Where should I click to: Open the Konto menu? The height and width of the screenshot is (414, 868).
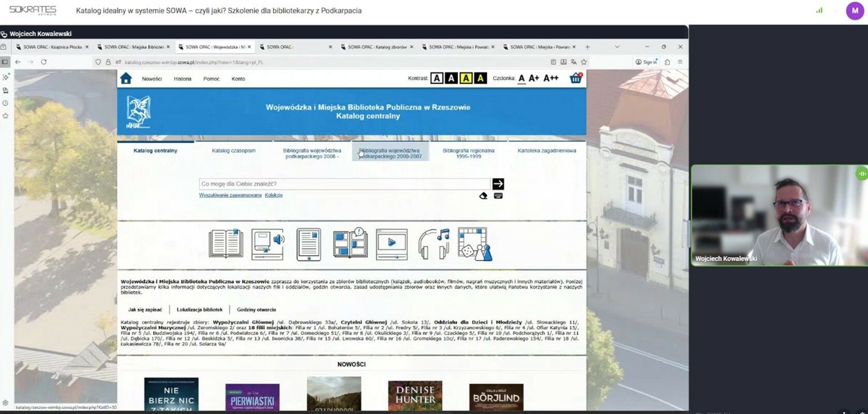pyautogui.click(x=238, y=79)
